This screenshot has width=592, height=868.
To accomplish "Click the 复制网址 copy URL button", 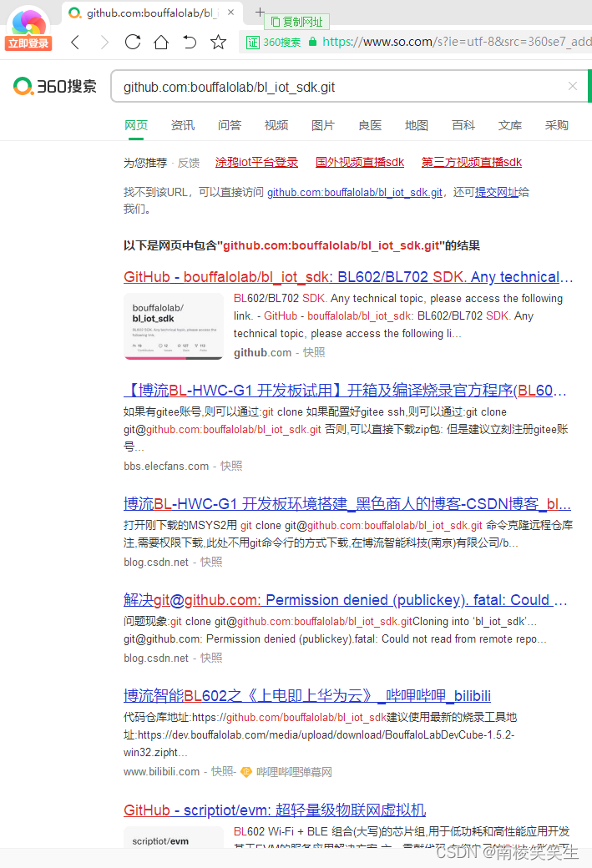I will coord(296,22).
